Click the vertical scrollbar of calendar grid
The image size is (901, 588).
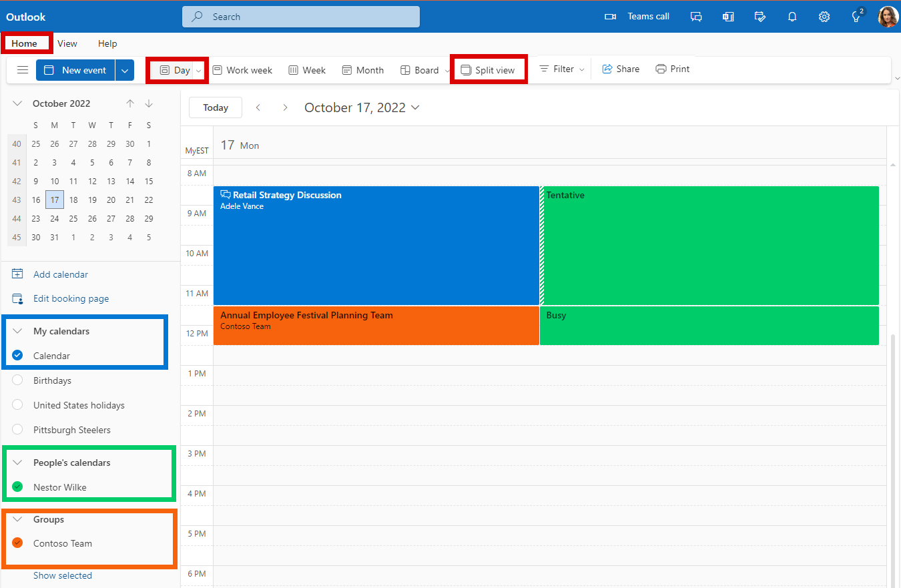pos(894,461)
